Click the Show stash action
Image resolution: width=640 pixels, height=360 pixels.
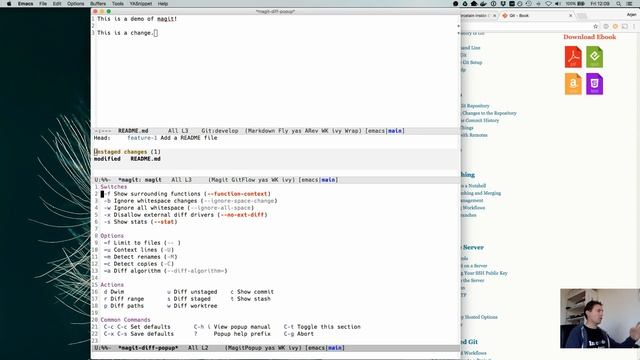251,299
